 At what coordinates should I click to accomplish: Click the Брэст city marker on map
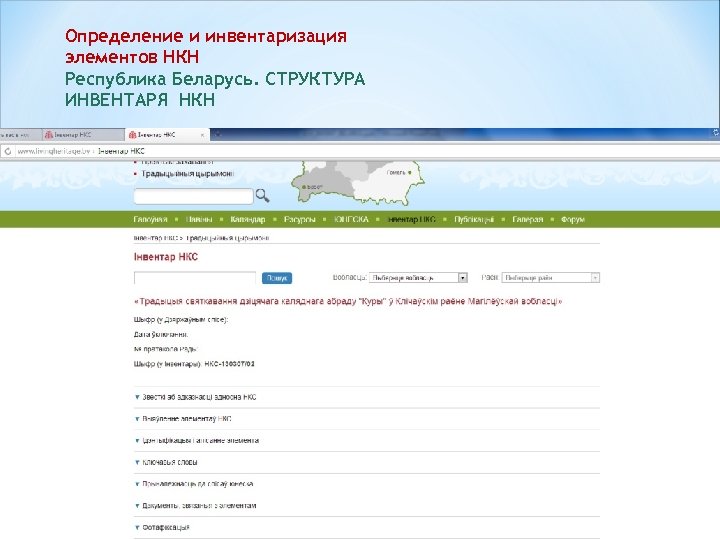304,187
